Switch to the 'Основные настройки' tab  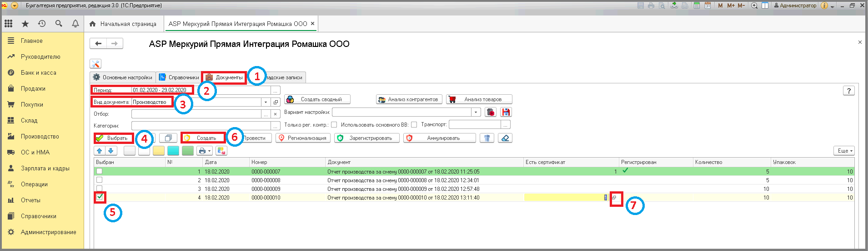123,77
